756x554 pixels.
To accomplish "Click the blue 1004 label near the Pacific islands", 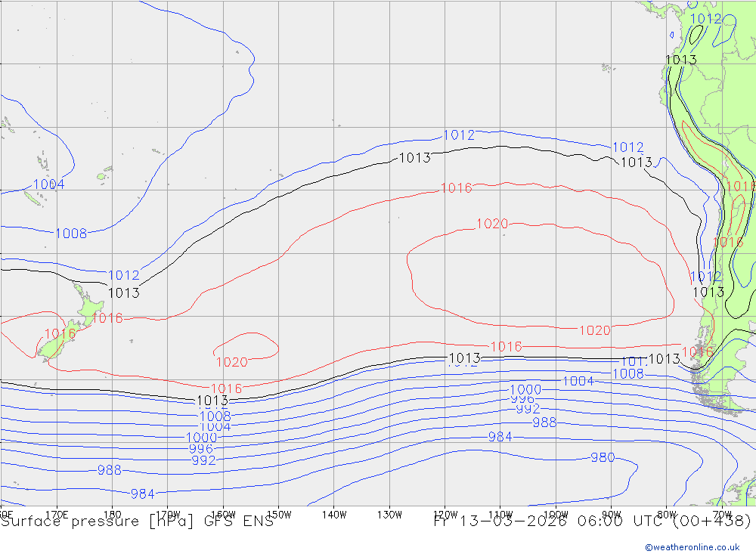I will (48, 184).
